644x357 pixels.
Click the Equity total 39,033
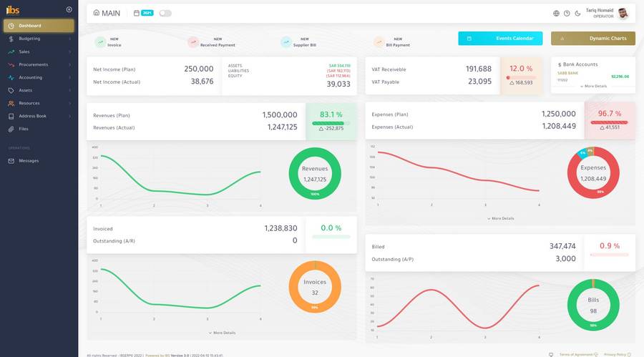338,84
